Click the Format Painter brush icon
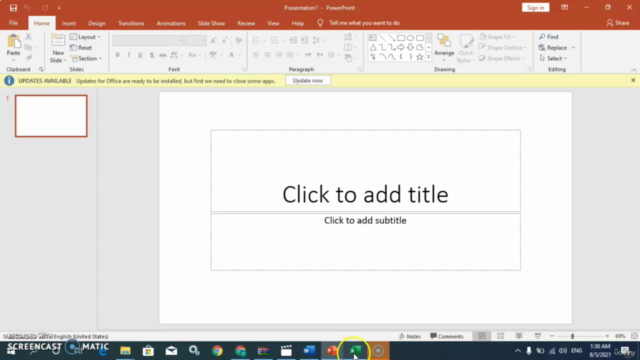 point(28,58)
